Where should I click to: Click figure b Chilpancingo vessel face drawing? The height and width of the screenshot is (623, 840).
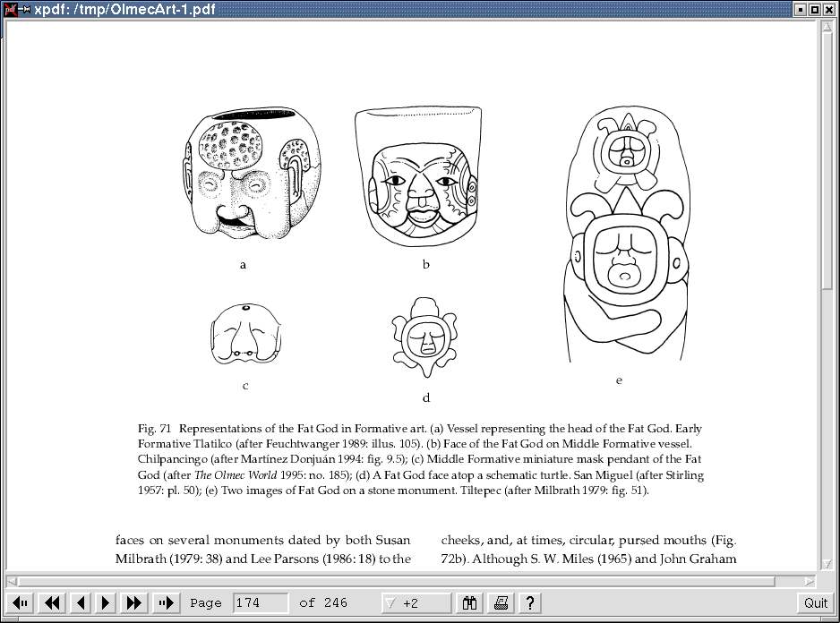(418, 176)
